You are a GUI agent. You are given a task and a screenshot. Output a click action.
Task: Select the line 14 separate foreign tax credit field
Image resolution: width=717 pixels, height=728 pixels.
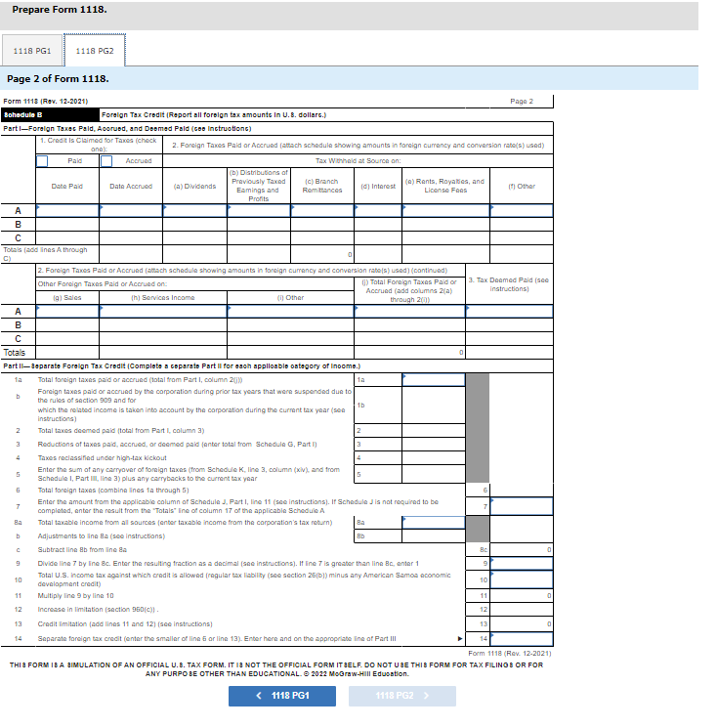(522, 639)
